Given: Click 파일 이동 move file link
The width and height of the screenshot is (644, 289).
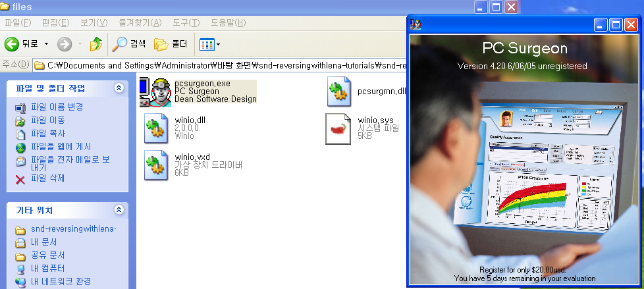Looking at the screenshot, I should tap(48, 120).
